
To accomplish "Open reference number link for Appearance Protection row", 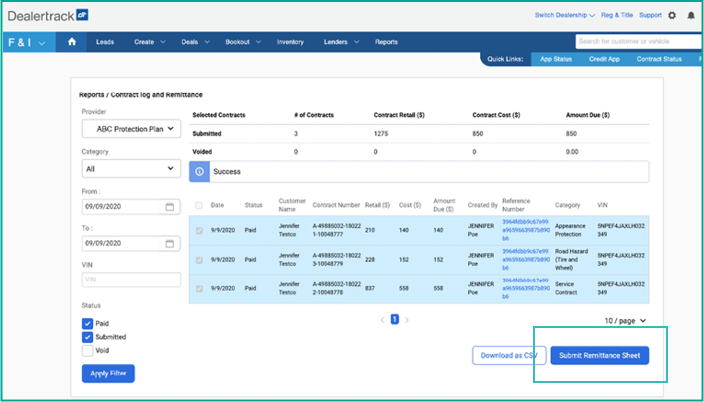I will [526, 230].
